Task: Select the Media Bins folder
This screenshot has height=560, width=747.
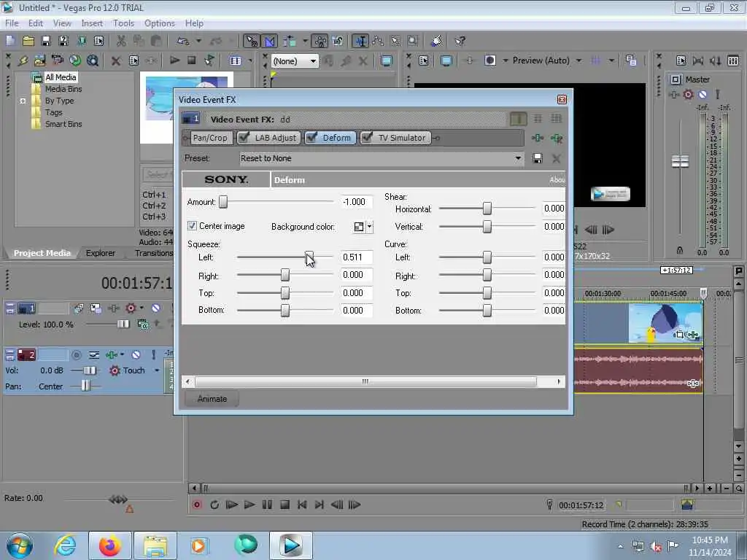Action: point(63,89)
